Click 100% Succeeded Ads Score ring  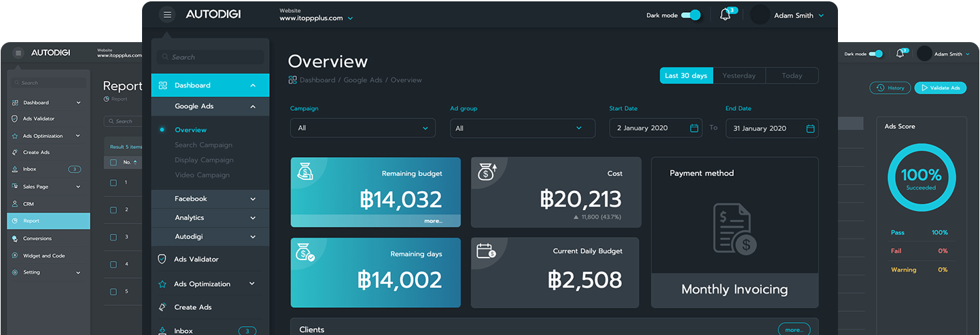pyautogui.click(x=922, y=178)
